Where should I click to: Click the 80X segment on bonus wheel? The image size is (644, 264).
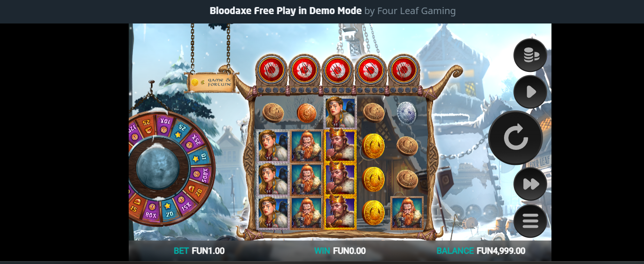[x=151, y=214]
